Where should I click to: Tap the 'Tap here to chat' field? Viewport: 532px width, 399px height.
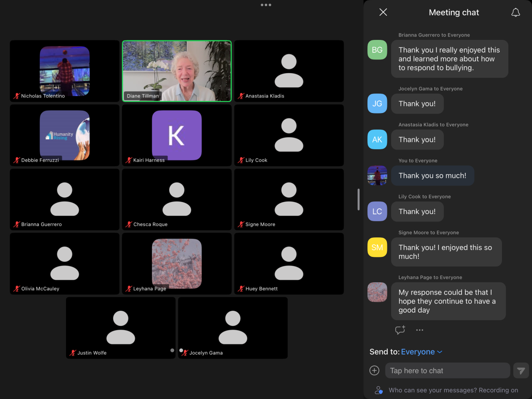coord(447,370)
